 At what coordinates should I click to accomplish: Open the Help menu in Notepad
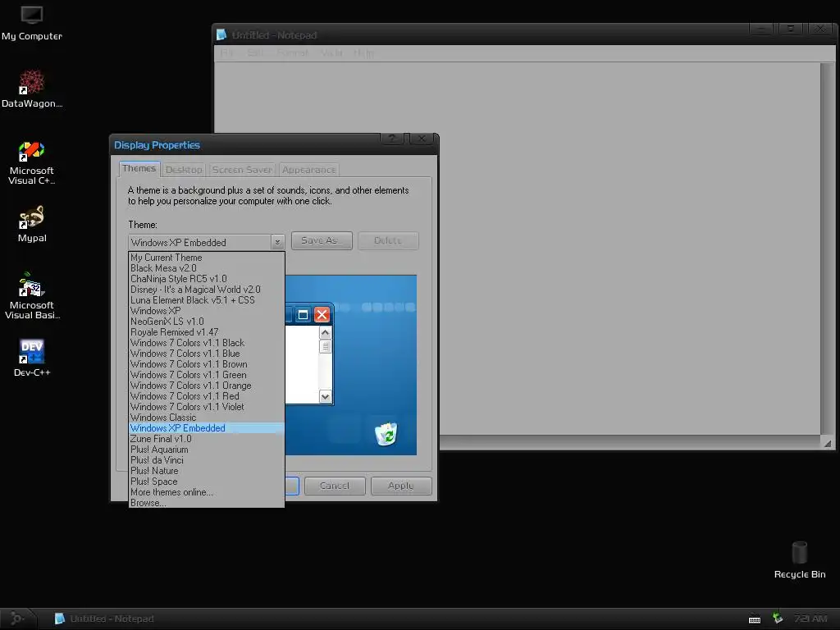[x=363, y=53]
